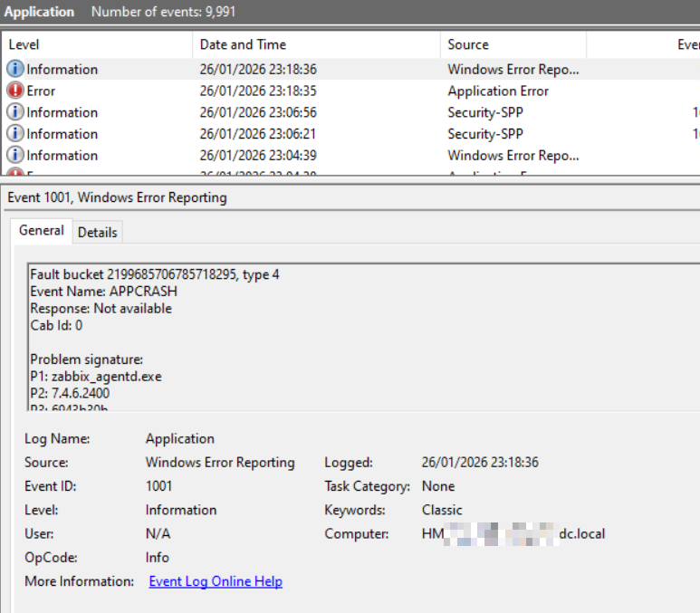Screen dimensions: 700x613
Task: Click the Fault bucket line in the description
Action: (155, 274)
